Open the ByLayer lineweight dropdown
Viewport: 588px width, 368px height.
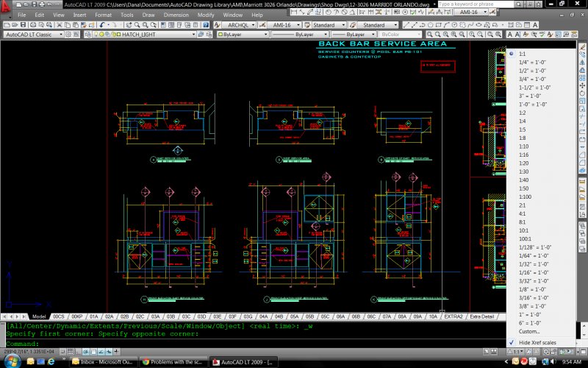click(x=373, y=35)
